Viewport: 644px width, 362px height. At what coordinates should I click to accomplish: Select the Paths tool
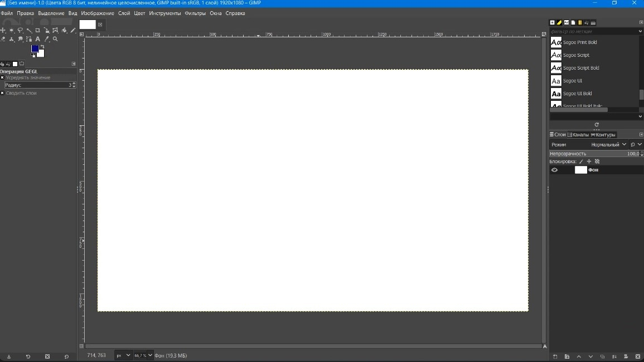(29, 40)
